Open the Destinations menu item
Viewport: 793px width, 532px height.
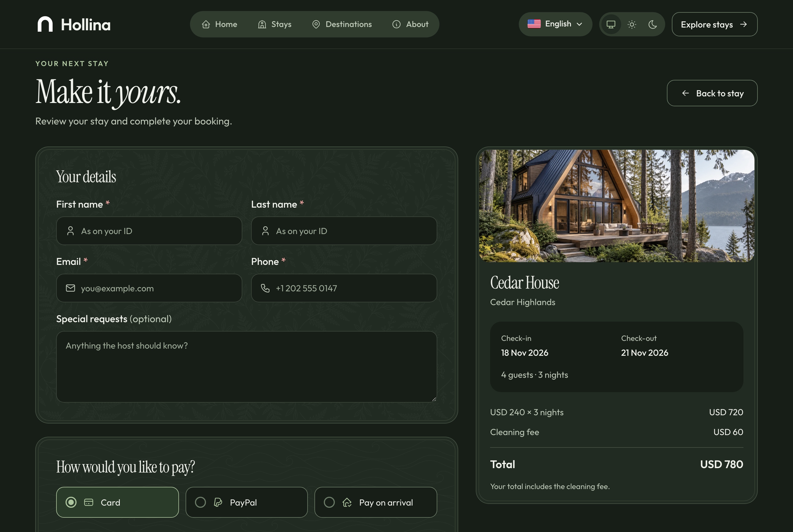(342, 25)
